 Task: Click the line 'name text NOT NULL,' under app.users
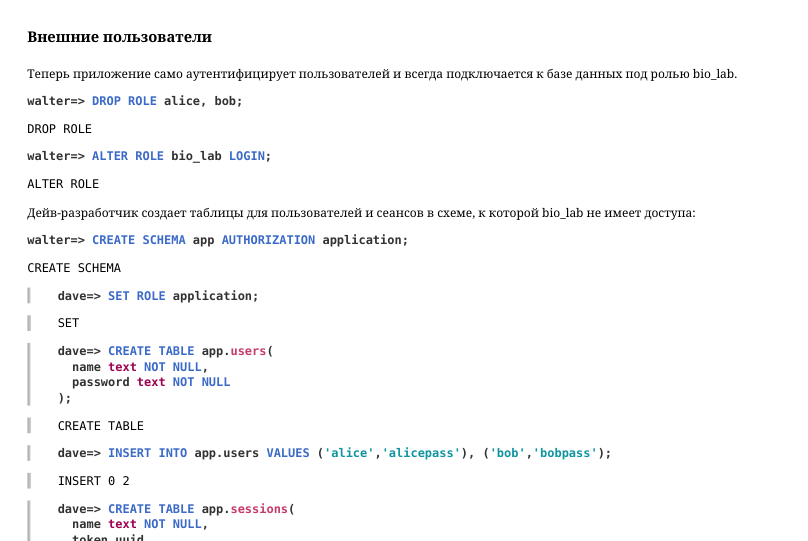coord(140,367)
